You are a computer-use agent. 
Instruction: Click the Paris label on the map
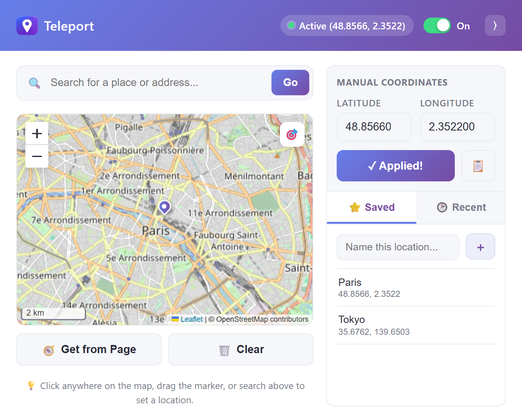click(x=155, y=231)
